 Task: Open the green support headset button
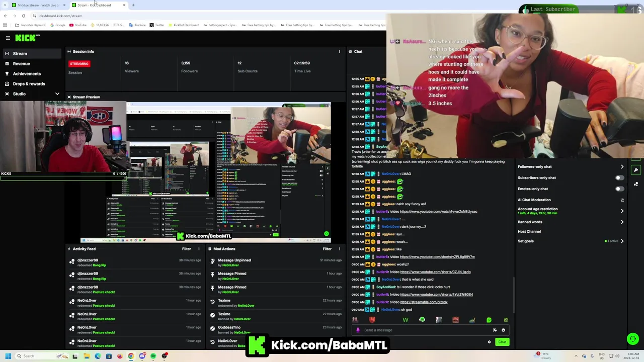(633, 339)
